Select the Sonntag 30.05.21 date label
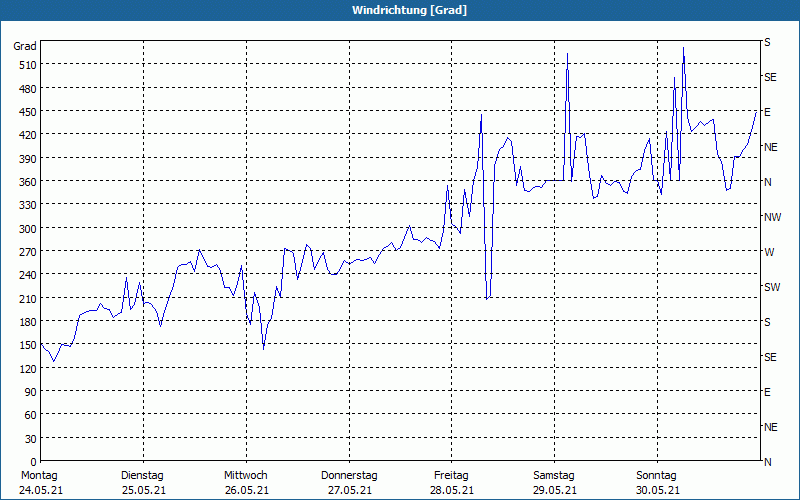 pyautogui.click(x=657, y=482)
